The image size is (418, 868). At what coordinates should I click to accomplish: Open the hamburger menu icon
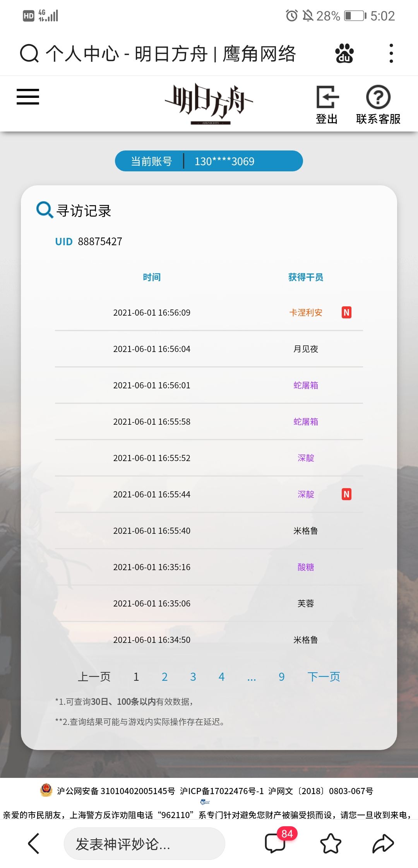tap(28, 97)
